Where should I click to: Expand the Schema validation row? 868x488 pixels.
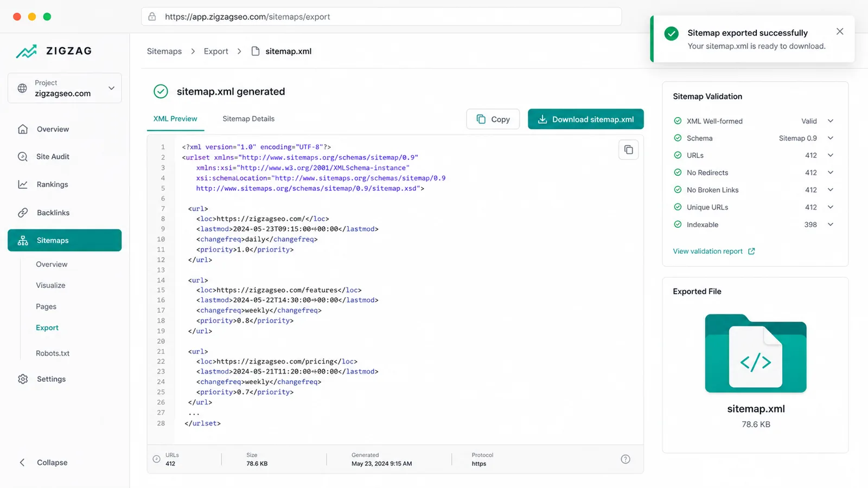click(x=831, y=138)
